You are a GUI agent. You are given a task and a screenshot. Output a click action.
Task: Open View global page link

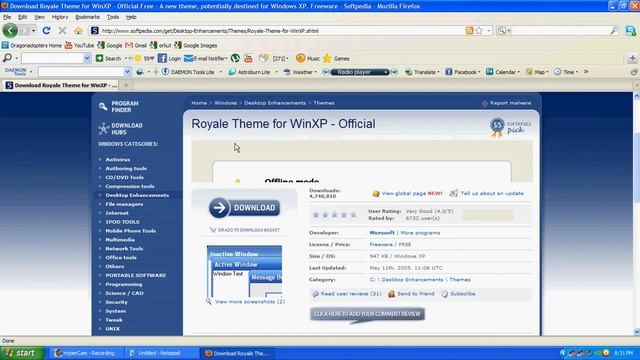click(404, 193)
